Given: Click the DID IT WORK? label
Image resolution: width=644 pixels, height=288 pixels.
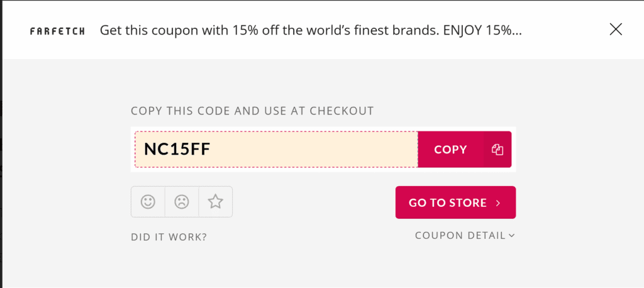Looking at the screenshot, I should [x=169, y=237].
